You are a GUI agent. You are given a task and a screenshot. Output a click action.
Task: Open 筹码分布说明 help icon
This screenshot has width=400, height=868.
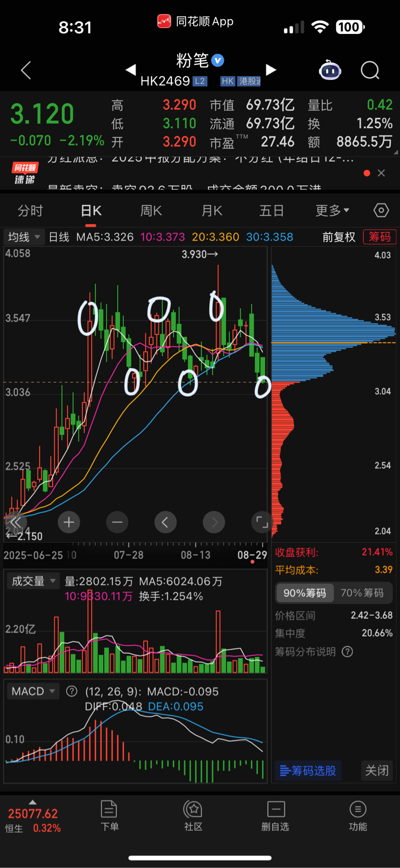(x=347, y=652)
